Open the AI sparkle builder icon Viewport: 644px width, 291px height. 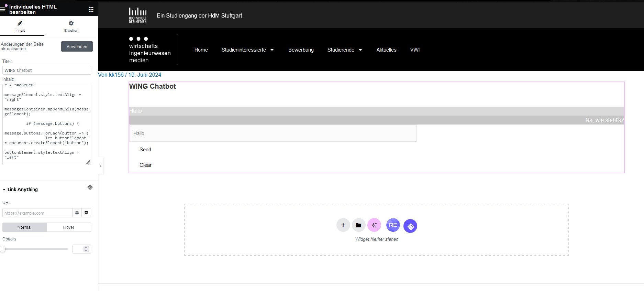click(374, 225)
